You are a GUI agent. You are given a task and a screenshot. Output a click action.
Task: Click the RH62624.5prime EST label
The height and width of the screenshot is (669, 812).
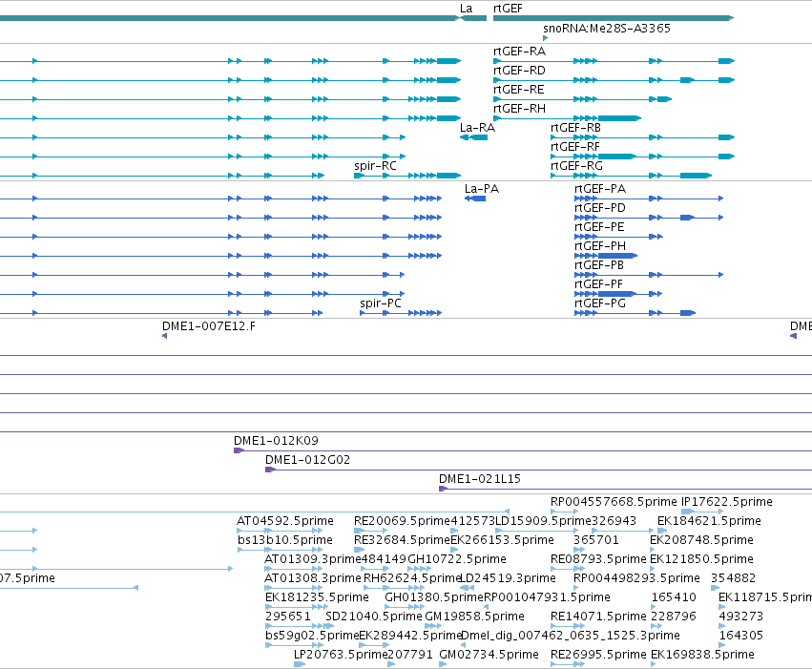tap(411, 579)
